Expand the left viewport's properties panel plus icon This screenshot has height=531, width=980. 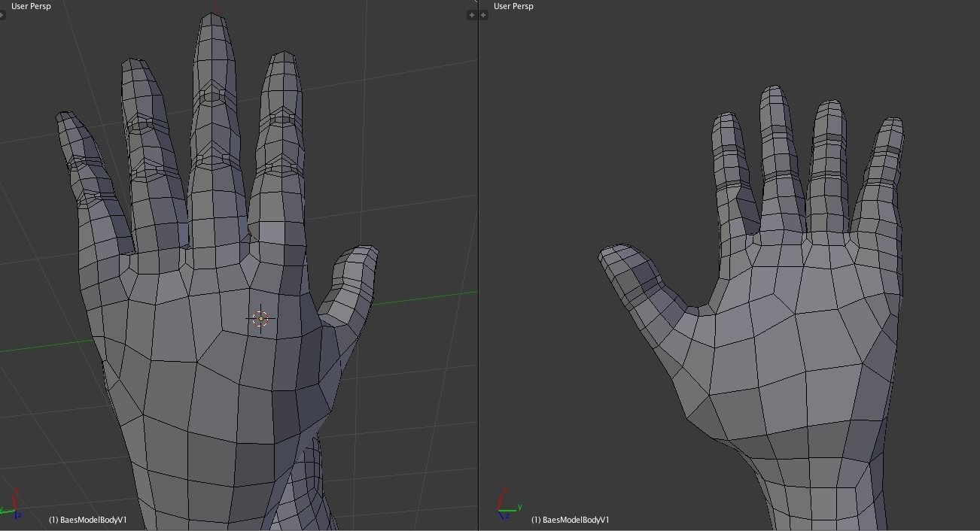(x=472, y=15)
